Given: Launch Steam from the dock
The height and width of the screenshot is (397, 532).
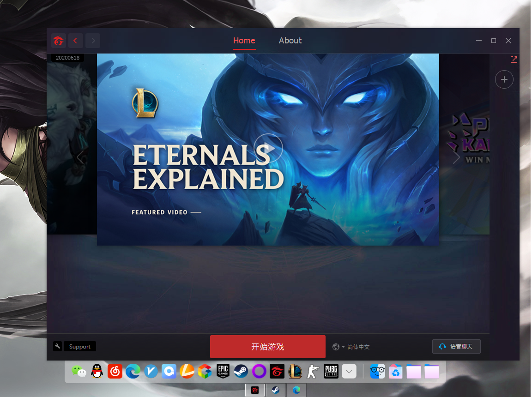Looking at the screenshot, I should coord(241,371).
